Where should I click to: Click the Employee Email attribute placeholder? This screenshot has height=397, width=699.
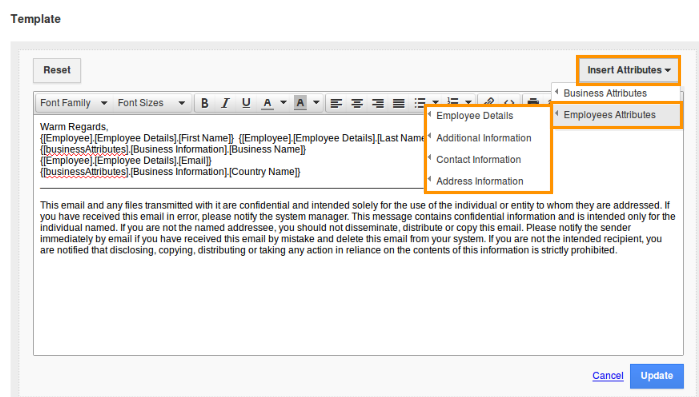pos(126,160)
